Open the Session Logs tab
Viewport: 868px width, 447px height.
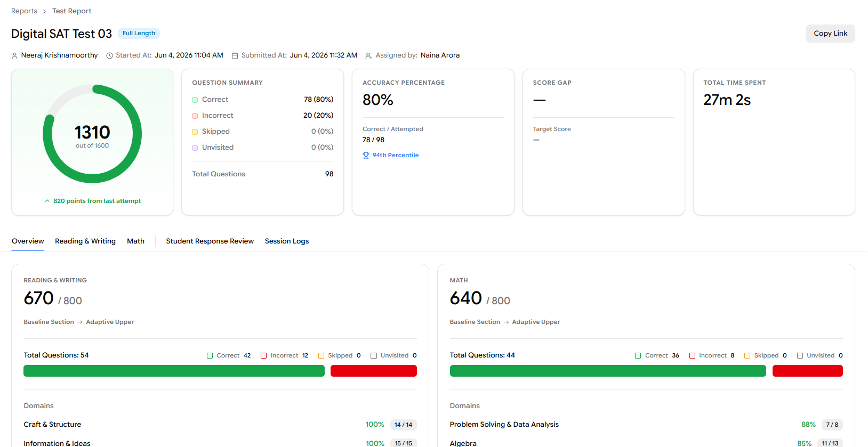[287, 241]
